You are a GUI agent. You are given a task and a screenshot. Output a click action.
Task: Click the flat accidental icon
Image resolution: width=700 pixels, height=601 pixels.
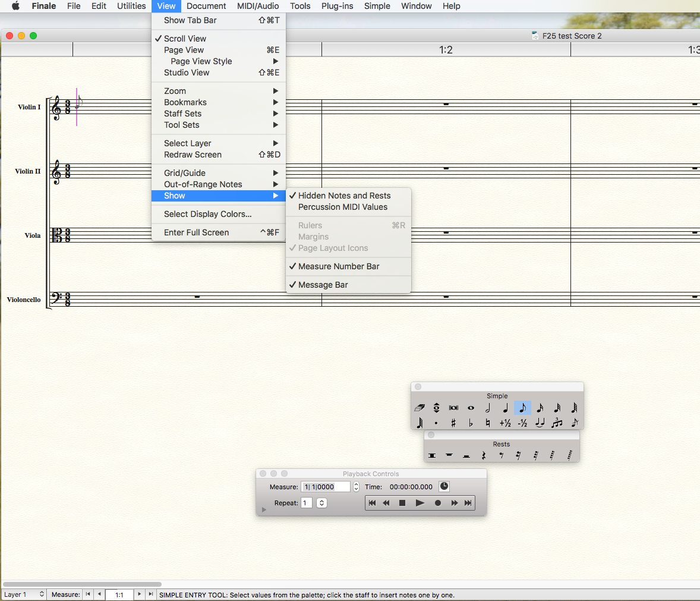point(471,423)
